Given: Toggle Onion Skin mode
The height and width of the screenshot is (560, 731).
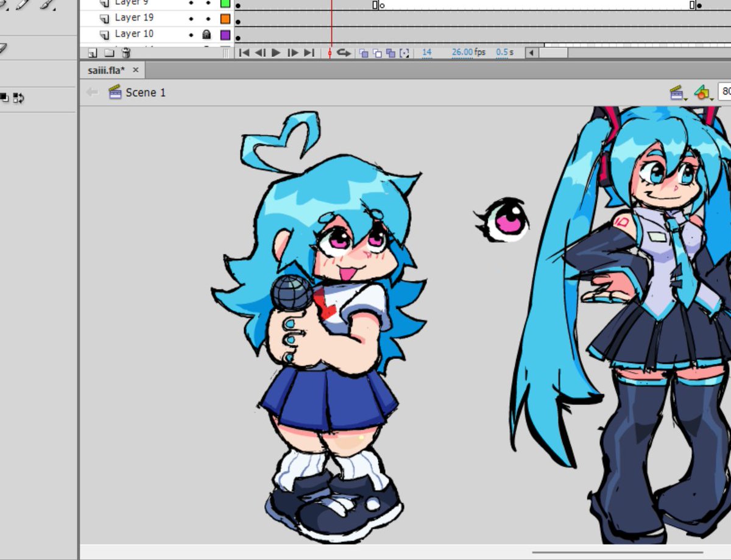Looking at the screenshot, I should pyautogui.click(x=364, y=53).
